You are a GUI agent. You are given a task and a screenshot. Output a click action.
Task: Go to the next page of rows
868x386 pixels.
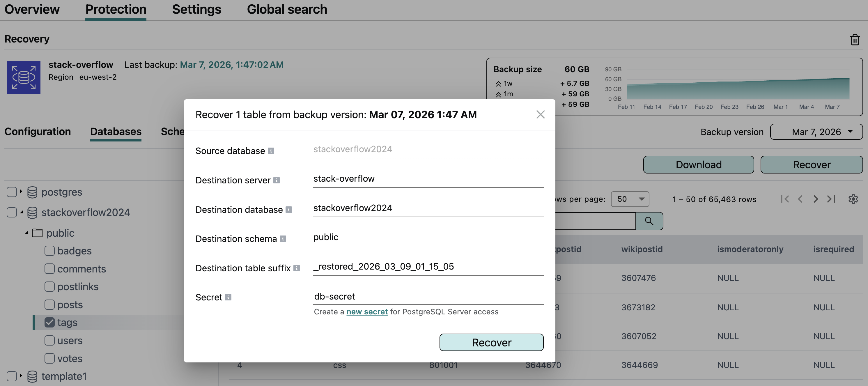pyautogui.click(x=815, y=199)
